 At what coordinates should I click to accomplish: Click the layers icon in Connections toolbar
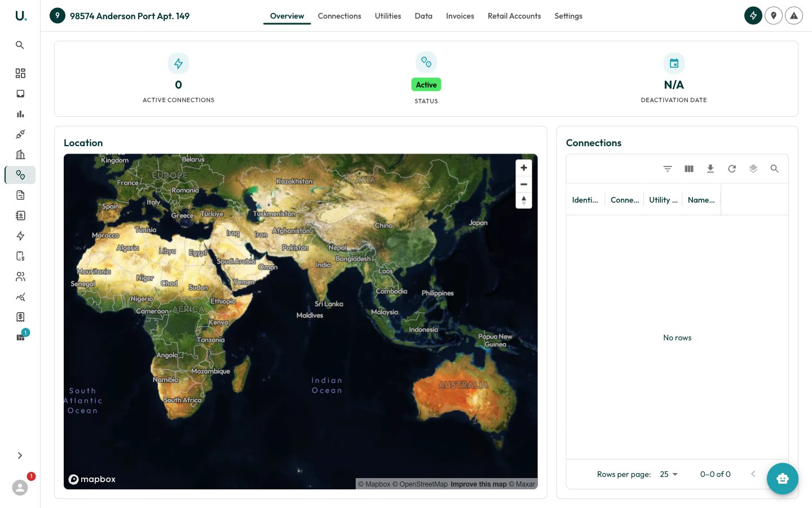click(753, 169)
